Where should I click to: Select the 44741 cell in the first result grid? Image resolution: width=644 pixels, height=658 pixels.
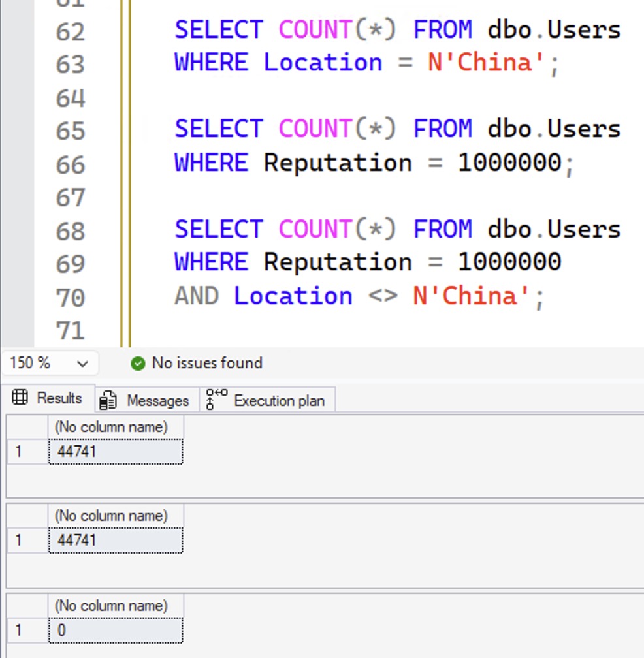pyautogui.click(x=116, y=451)
